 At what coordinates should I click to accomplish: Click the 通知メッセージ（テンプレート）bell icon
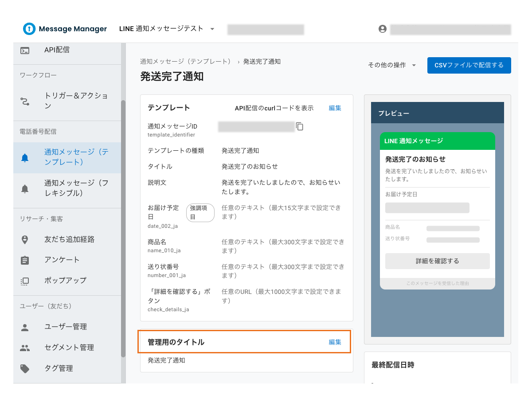tap(25, 157)
